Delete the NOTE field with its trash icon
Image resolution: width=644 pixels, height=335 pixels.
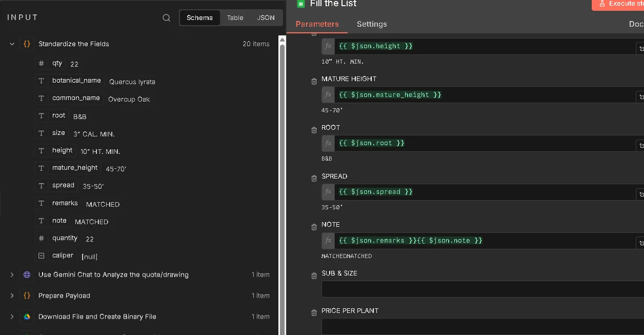pyautogui.click(x=314, y=227)
